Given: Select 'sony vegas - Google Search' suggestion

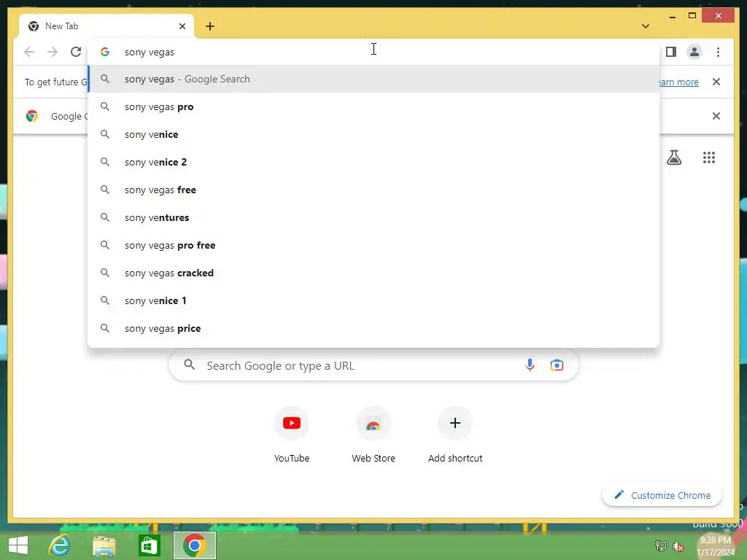Looking at the screenshot, I should pos(374,79).
